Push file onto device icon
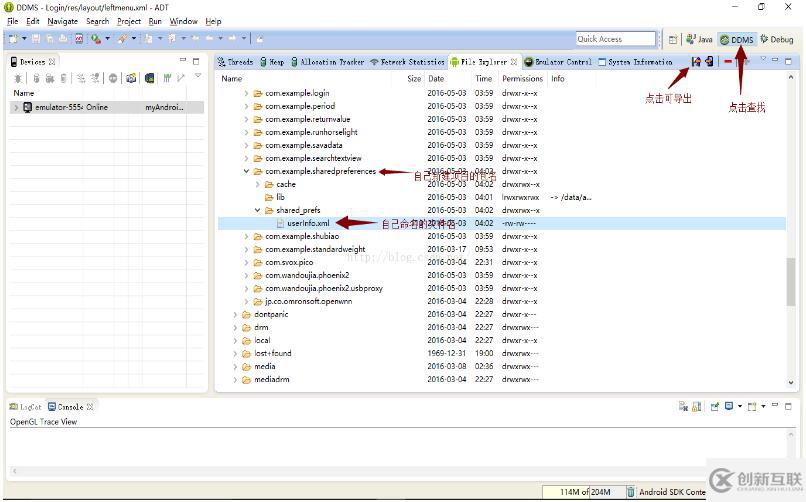The width and height of the screenshot is (806, 502). 709,62
